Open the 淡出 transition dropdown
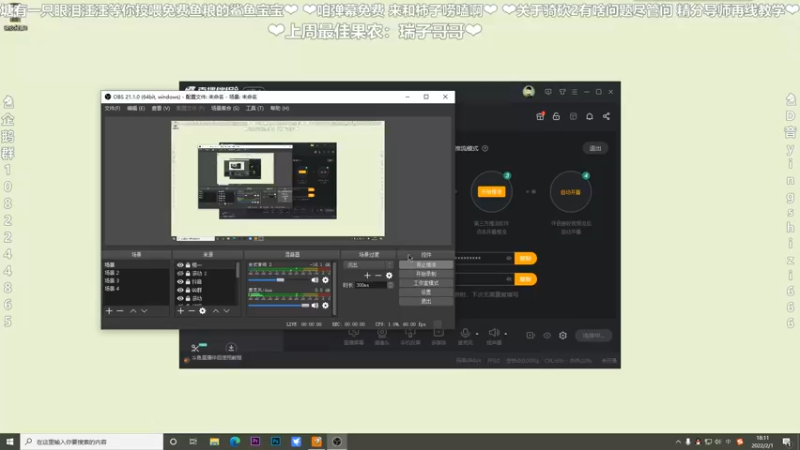Viewport: 800px width, 450px height. pyautogui.click(x=369, y=265)
